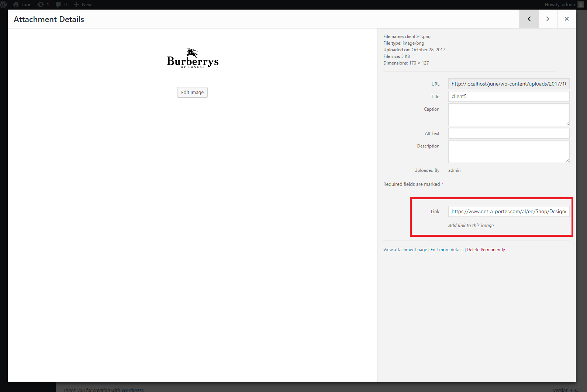
Task: Click the 'Add link to this image' hint
Action: coord(471,225)
